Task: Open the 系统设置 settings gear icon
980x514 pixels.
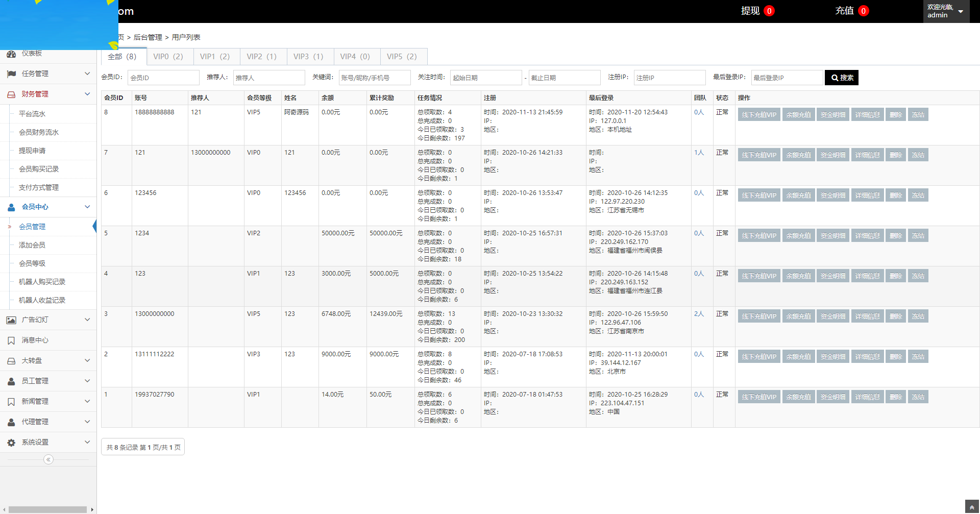Action: tap(12, 442)
